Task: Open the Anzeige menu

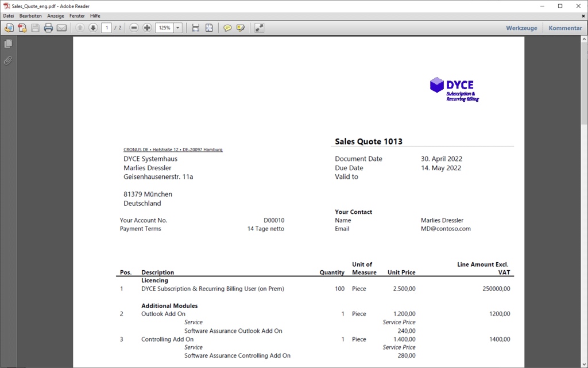Action: click(56, 16)
